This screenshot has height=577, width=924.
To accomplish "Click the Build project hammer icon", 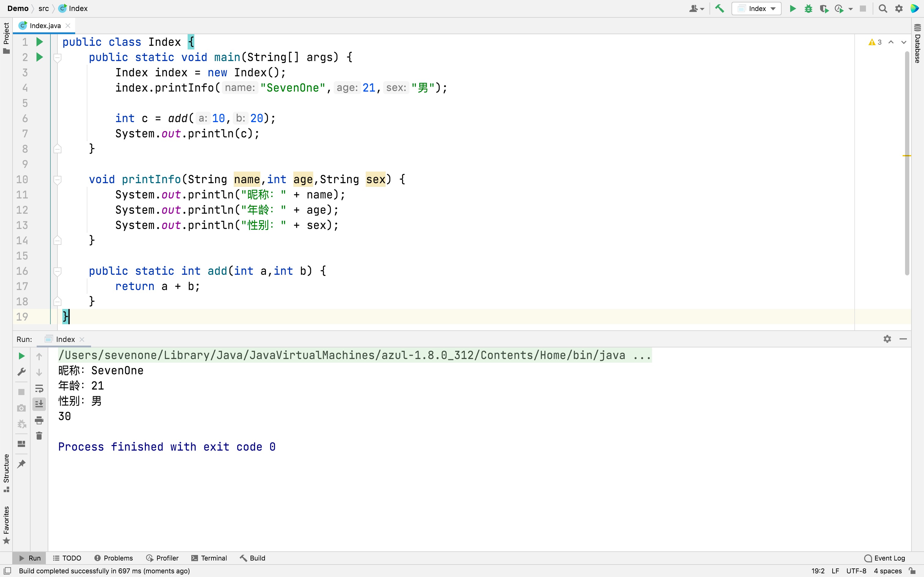I will coord(719,9).
